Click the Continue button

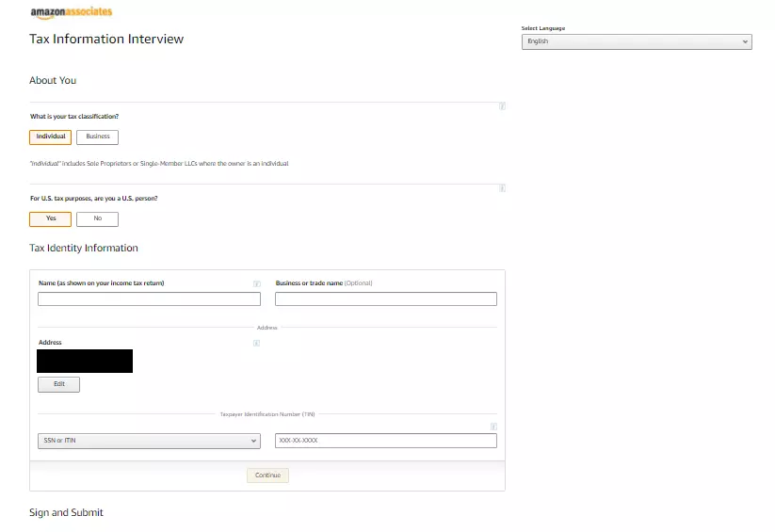tap(267, 476)
